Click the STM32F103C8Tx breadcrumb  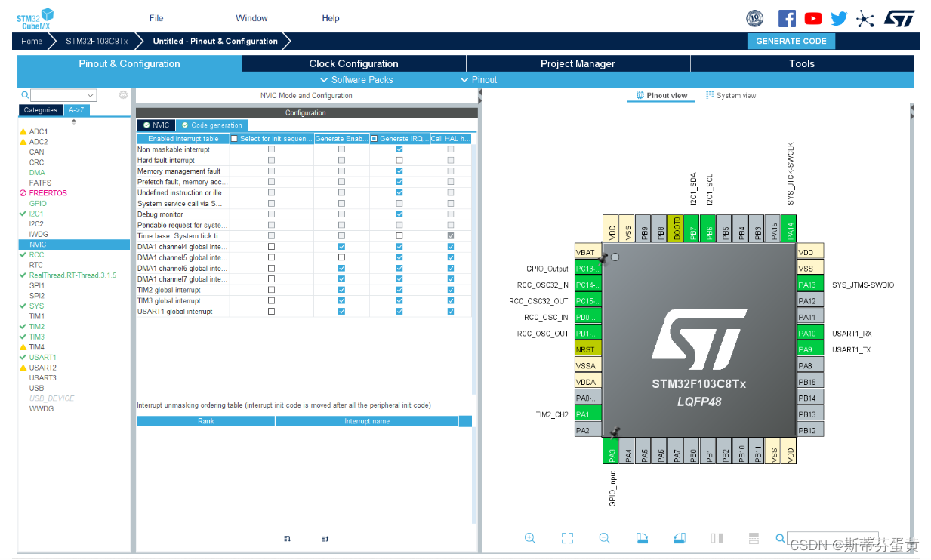coord(97,42)
